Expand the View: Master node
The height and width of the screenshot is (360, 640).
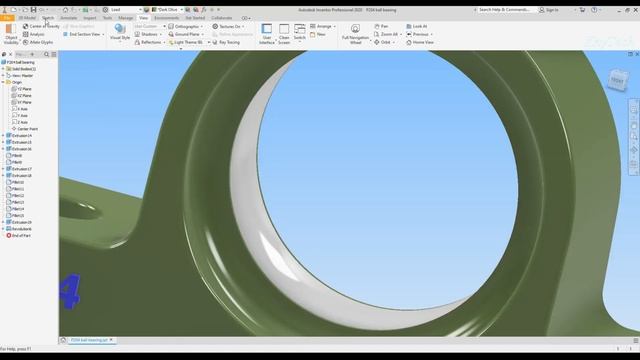(3, 76)
